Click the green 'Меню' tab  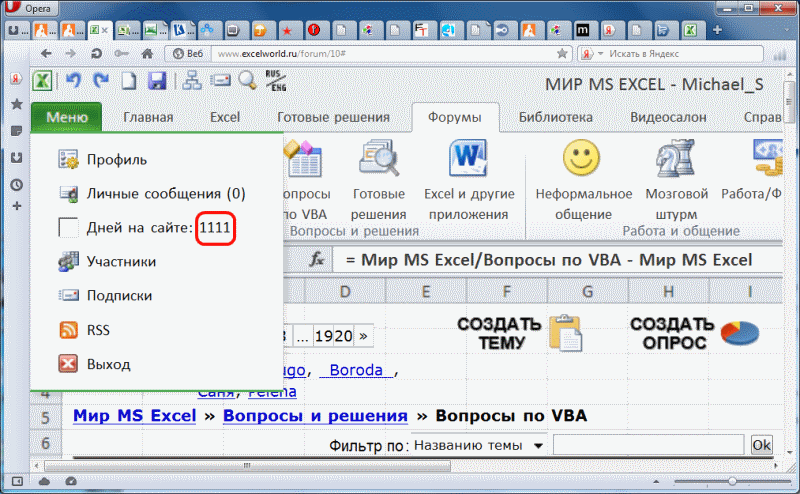pos(67,117)
